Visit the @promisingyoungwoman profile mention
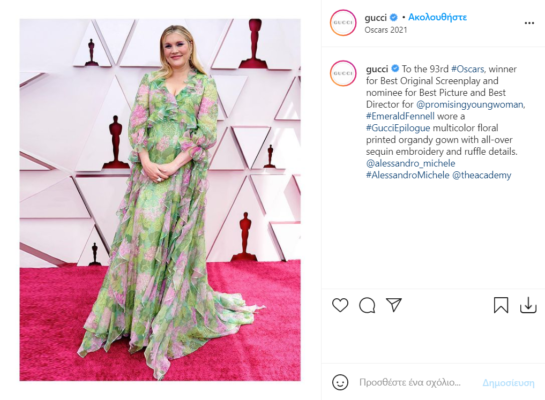This screenshot has height=400, width=545. (x=470, y=104)
